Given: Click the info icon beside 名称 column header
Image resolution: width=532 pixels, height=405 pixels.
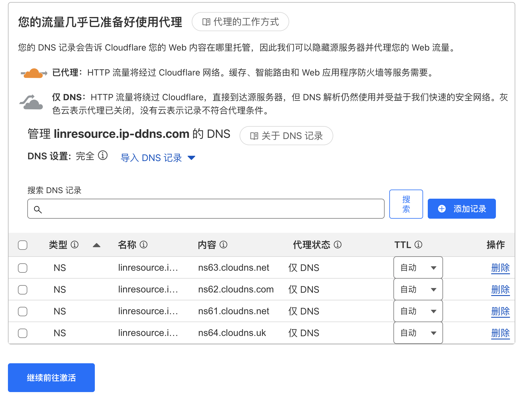Looking at the screenshot, I should pos(144,245).
